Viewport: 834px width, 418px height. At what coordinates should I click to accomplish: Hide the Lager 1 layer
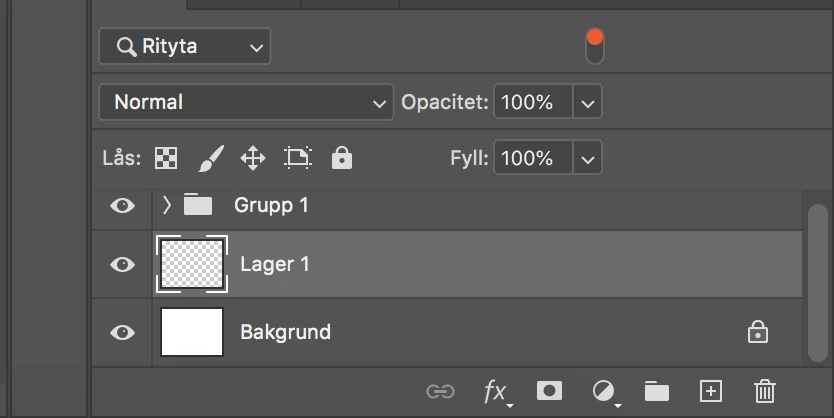click(122, 264)
